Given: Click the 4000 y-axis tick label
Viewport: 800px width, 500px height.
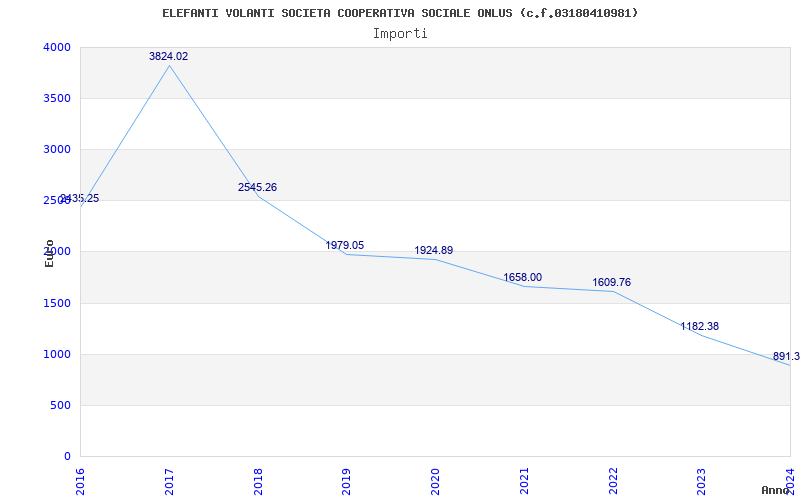Looking at the screenshot, I should tap(57, 47).
